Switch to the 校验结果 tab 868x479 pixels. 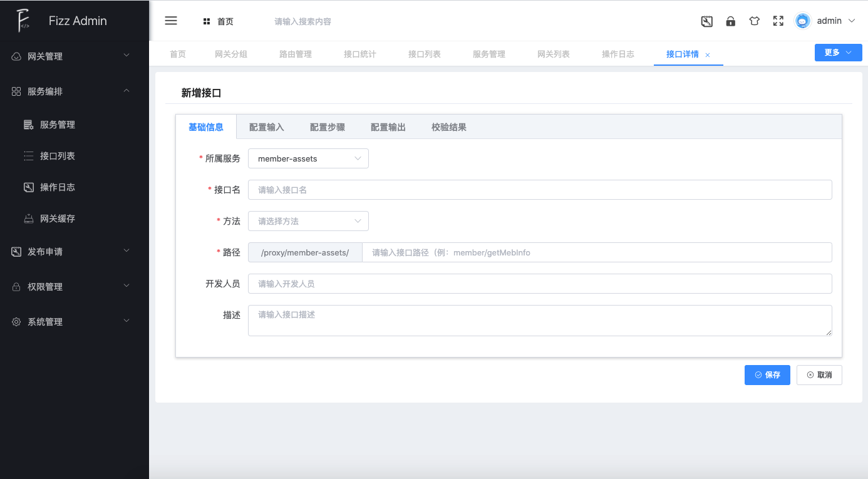[x=448, y=127]
